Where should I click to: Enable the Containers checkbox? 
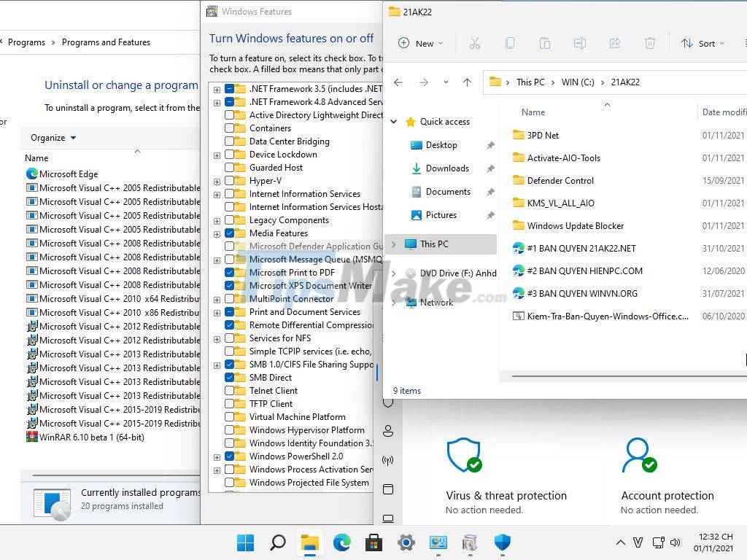click(229, 128)
